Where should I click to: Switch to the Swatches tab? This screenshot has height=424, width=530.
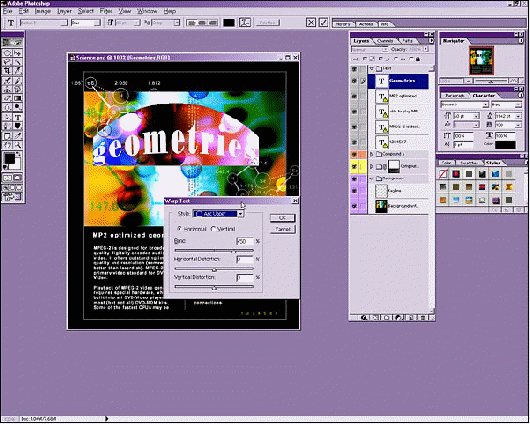469,163
